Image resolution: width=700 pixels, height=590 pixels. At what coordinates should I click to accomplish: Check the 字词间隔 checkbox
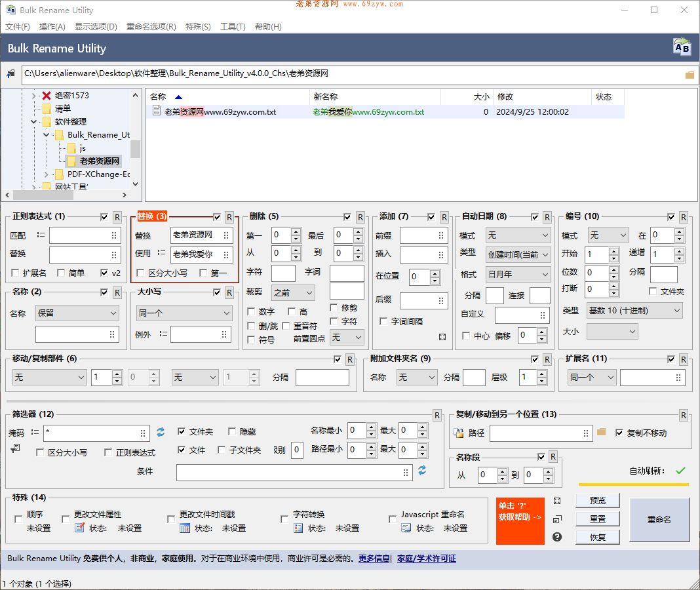383,322
